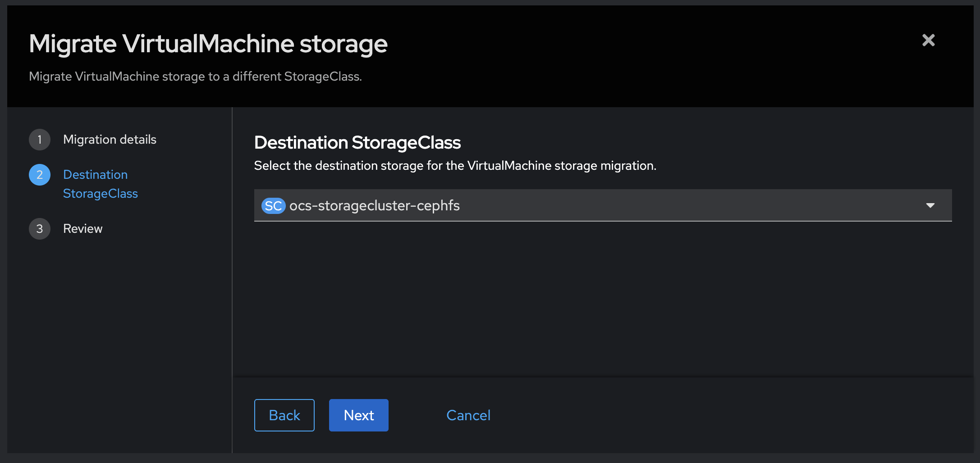Click the 'Migration details' text in sidebar
This screenshot has width=980, height=463.
tap(110, 140)
